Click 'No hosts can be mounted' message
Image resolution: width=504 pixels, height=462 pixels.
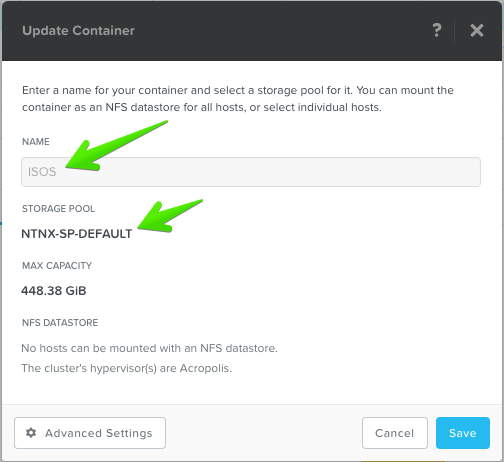[149, 348]
